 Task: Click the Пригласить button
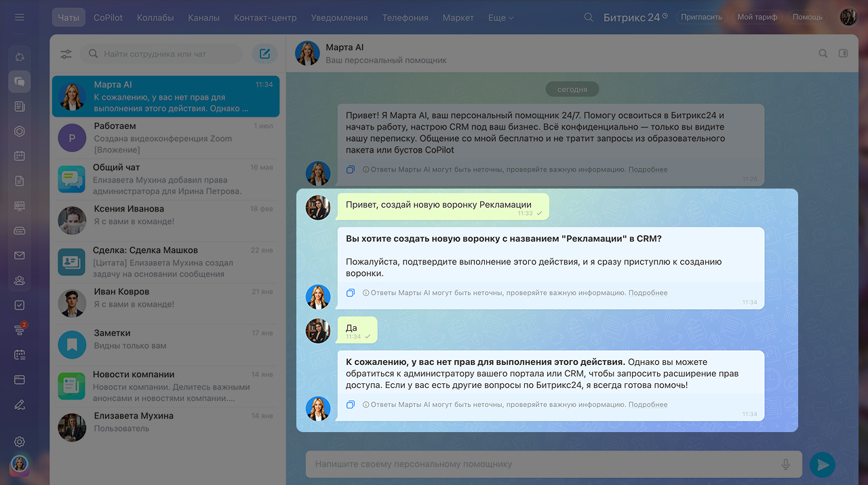[701, 17]
